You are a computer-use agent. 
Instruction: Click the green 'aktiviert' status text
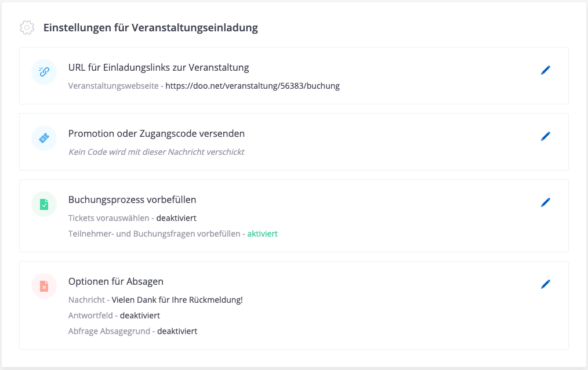[x=262, y=234]
